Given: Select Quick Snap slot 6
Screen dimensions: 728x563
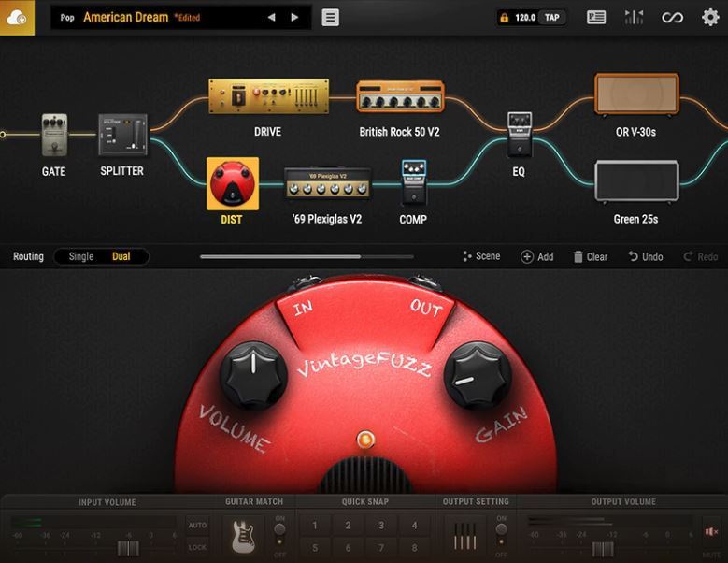Looking at the screenshot, I should click(348, 548).
